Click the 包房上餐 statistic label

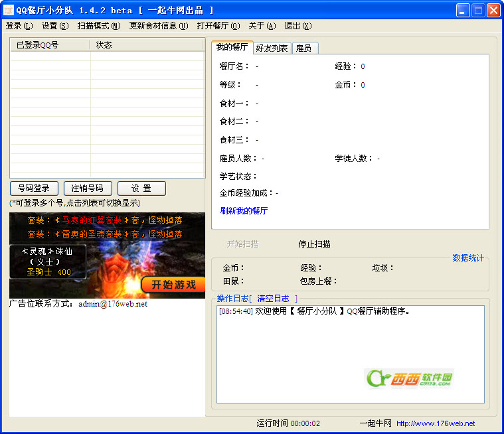[x=318, y=281]
